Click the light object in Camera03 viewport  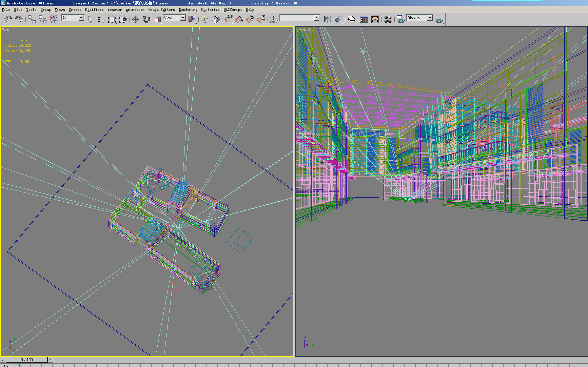362,50
